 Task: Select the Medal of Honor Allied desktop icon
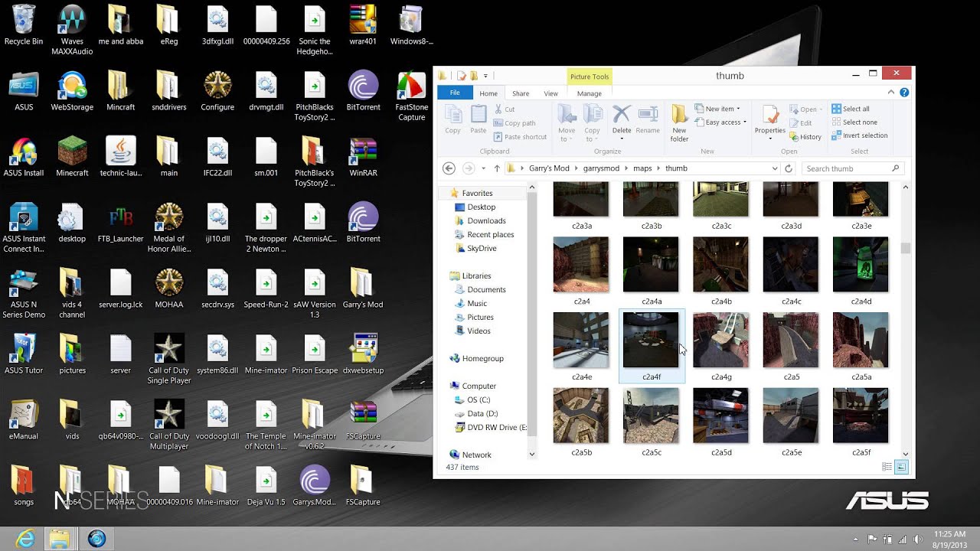(169, 228)
